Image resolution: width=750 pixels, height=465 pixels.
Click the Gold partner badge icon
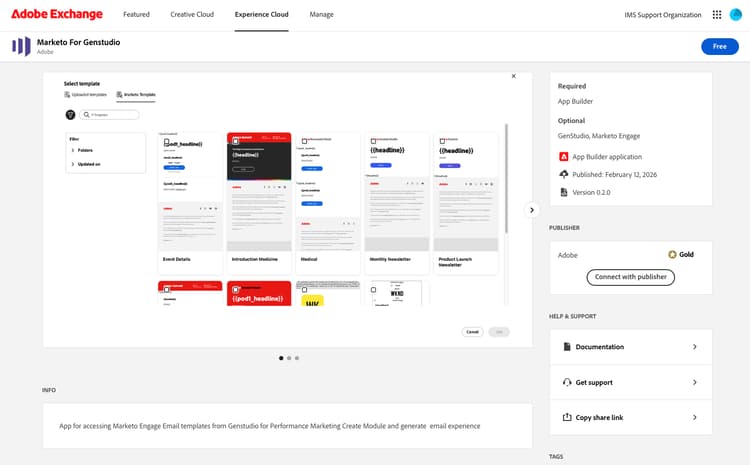(672, 255)
